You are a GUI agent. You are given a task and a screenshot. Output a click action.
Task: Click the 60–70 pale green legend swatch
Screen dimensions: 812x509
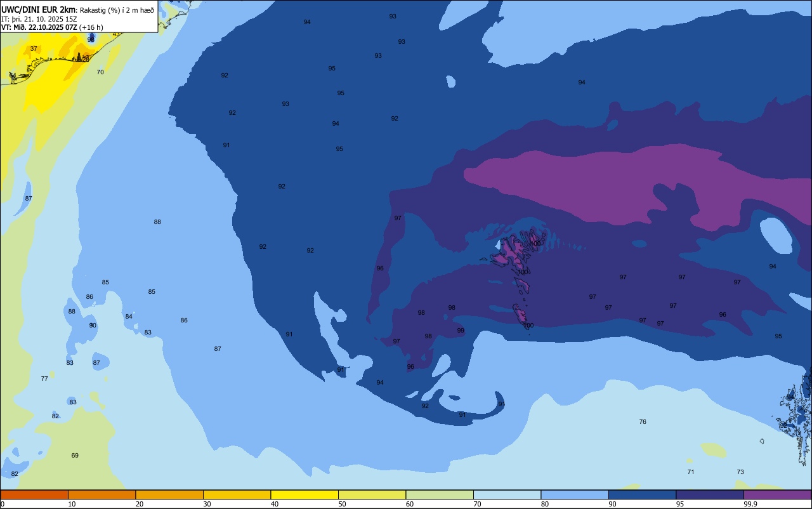440,494
